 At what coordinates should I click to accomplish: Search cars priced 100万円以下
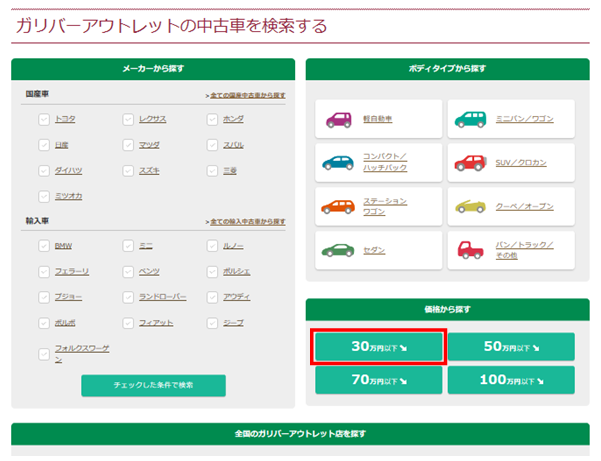click(511, 380)
